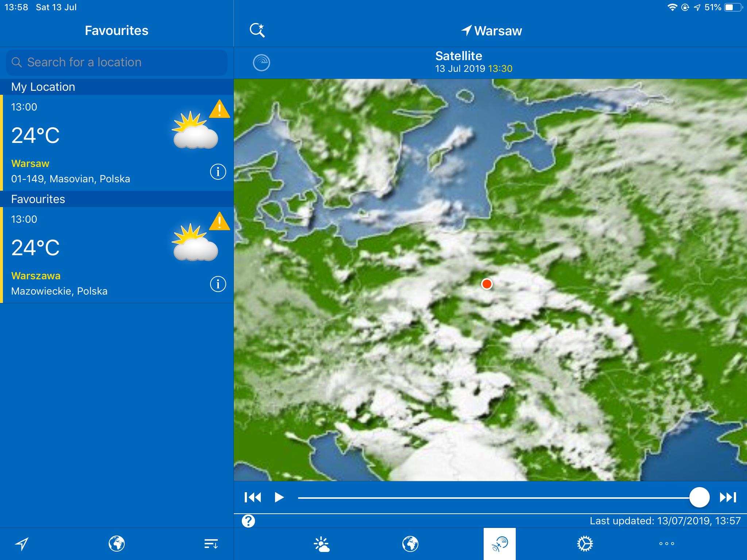Tap the sort list icon in Favourites bar
The image size is (747, 560).
coord(211,544)
